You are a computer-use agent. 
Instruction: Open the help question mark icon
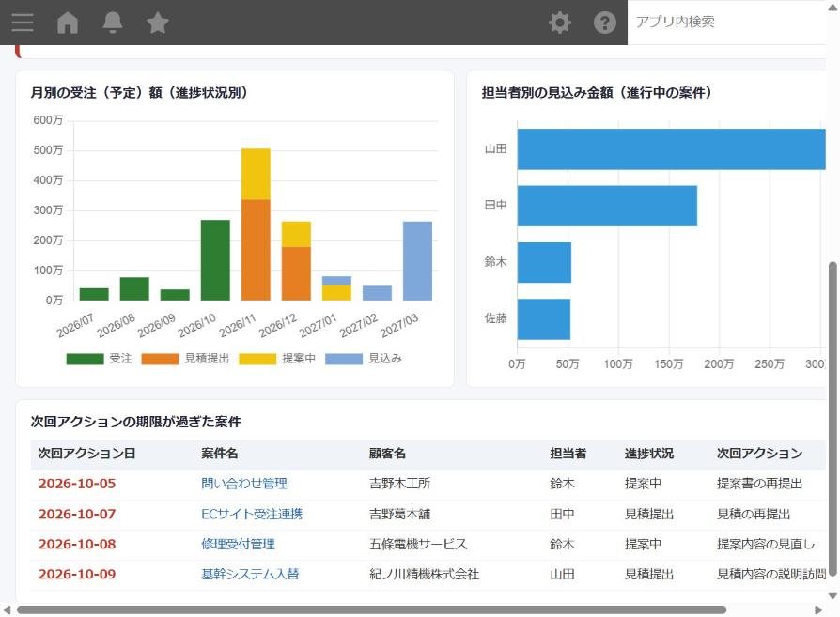pyautogui.click(x=605, y=23)
